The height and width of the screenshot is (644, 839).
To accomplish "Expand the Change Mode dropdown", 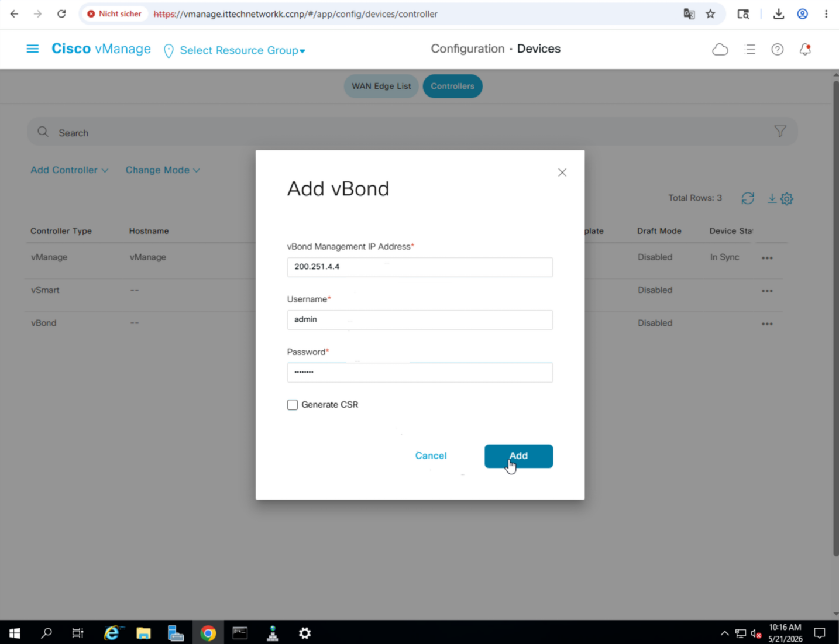I will [x=163, y=170].
